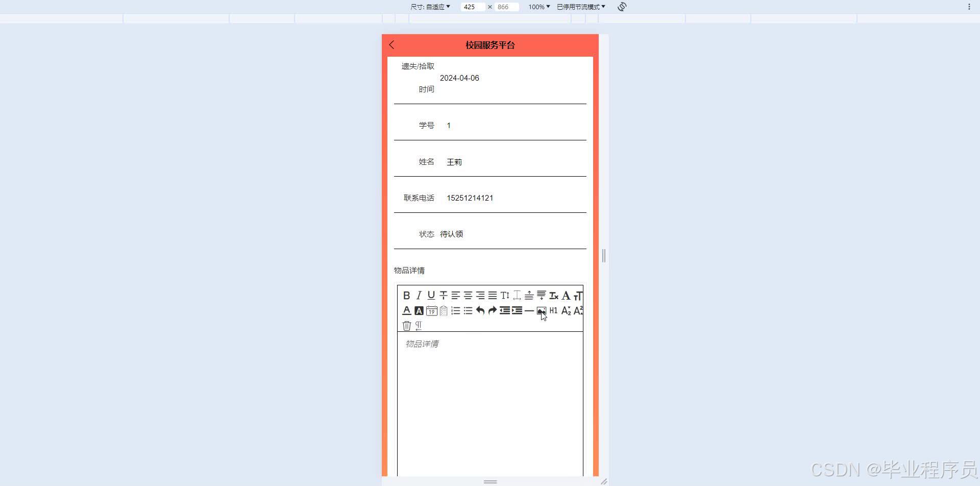This screenshot has width=980, height=486.
Task: Apply strikethrough formatting
Action: click(443, 296)
